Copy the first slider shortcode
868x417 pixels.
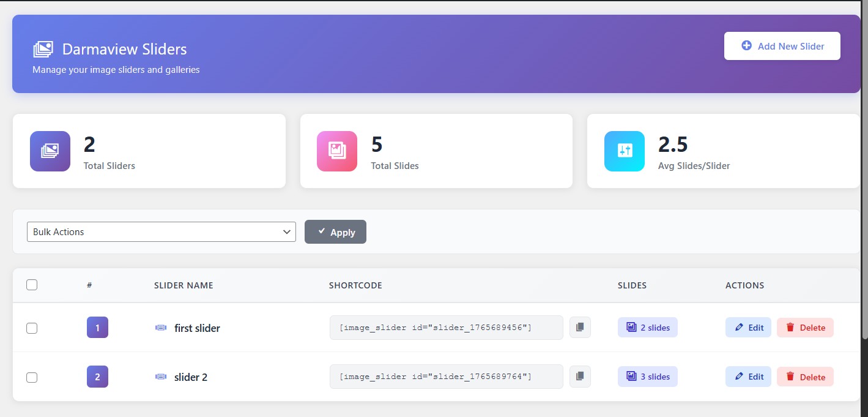[x=580, y=328]
